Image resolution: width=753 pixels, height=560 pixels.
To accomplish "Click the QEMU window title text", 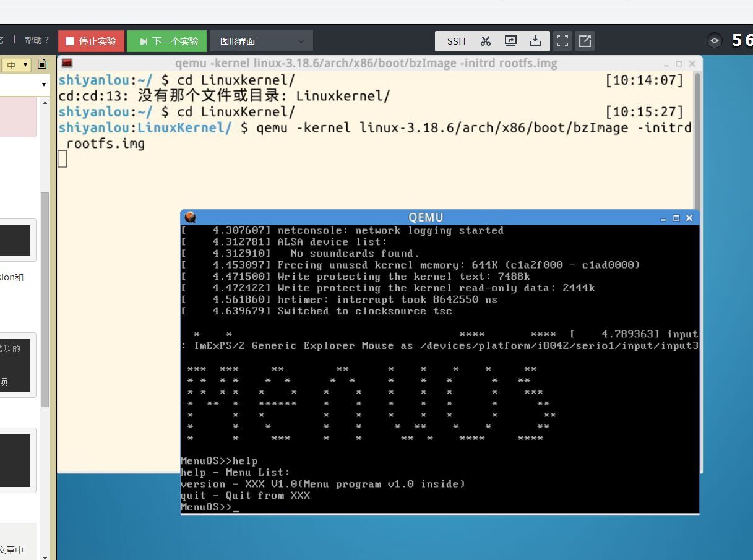I will coord(426,217).
